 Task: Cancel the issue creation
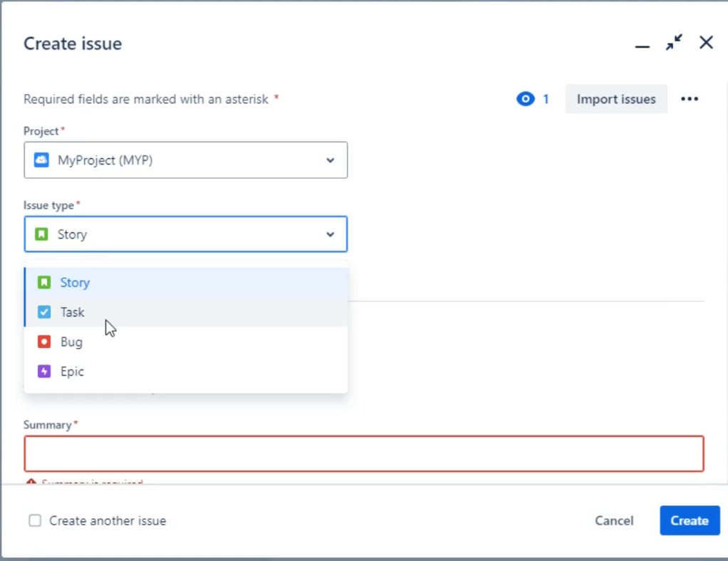[614, 520]
